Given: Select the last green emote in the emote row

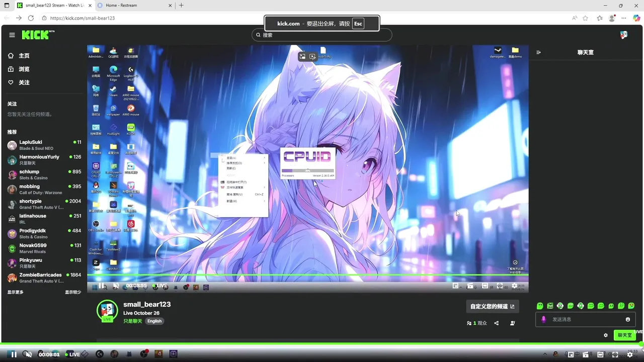Looking at the screenshot, I should (632, 306).
